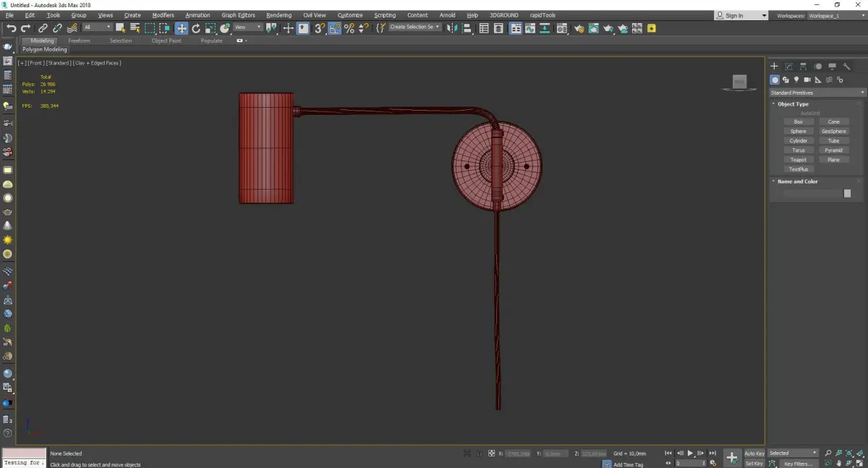Viewport: 868px width, 468px height.
Task: Open the Align tool
Action: tap(467, 28)
